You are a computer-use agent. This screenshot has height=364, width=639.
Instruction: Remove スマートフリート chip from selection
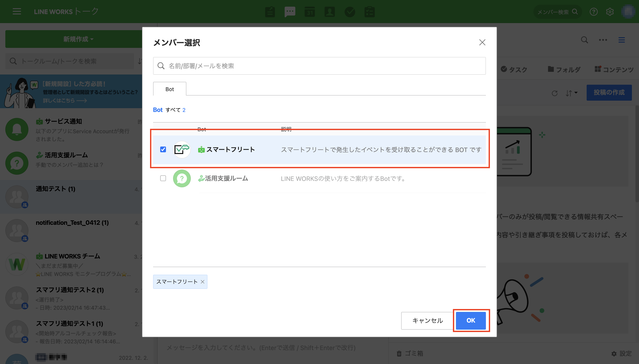[202, 282]
